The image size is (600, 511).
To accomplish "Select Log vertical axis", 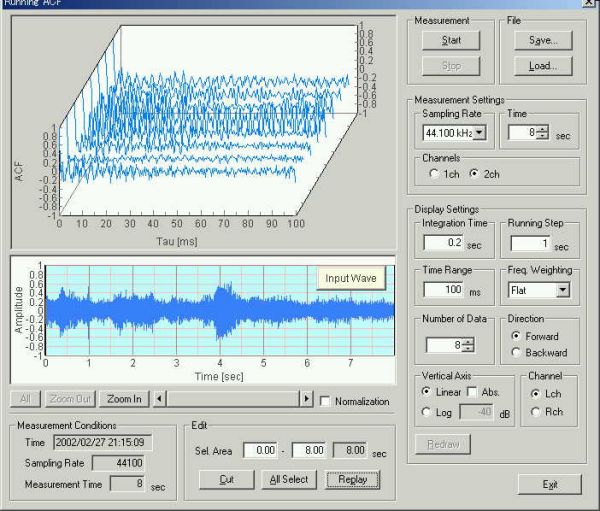I will [426, 412].
